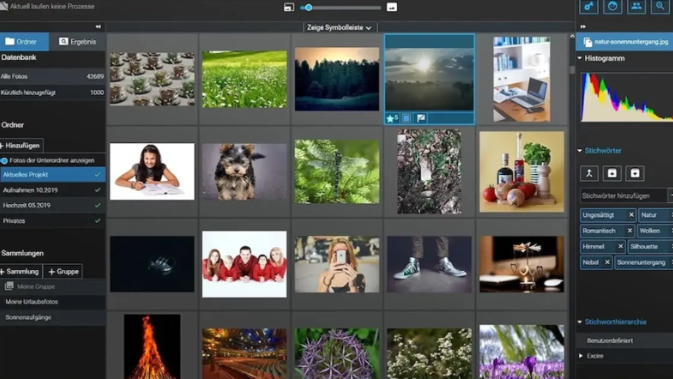Screen dimensions: 673x379
Task: Collapse the Stichwörter section
Action: 580,151
